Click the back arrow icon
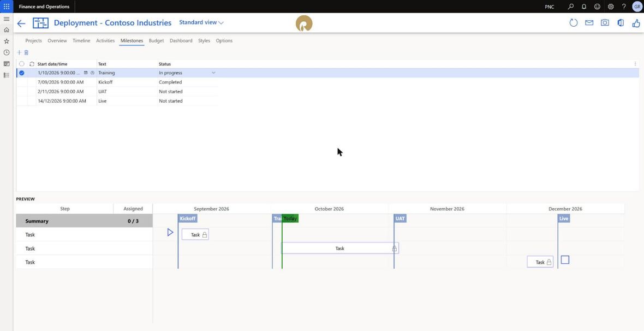 pyautogui.click(x=21, y=23)
